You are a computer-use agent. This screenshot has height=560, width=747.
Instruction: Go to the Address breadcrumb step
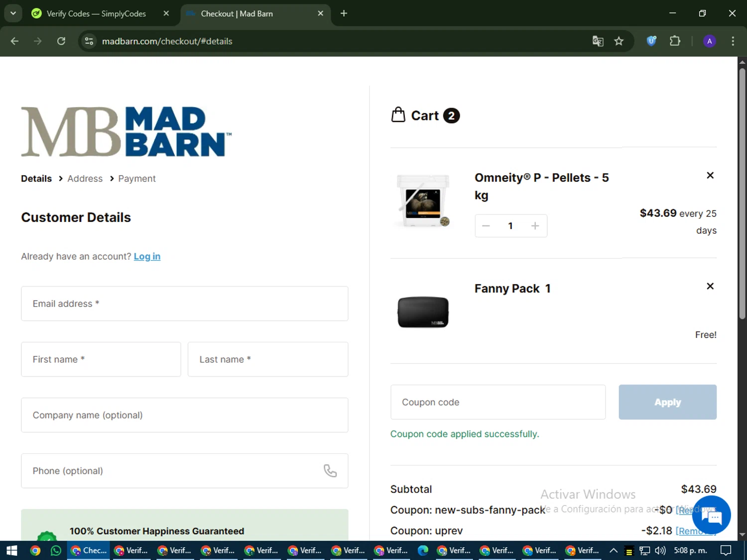(85, 179)
